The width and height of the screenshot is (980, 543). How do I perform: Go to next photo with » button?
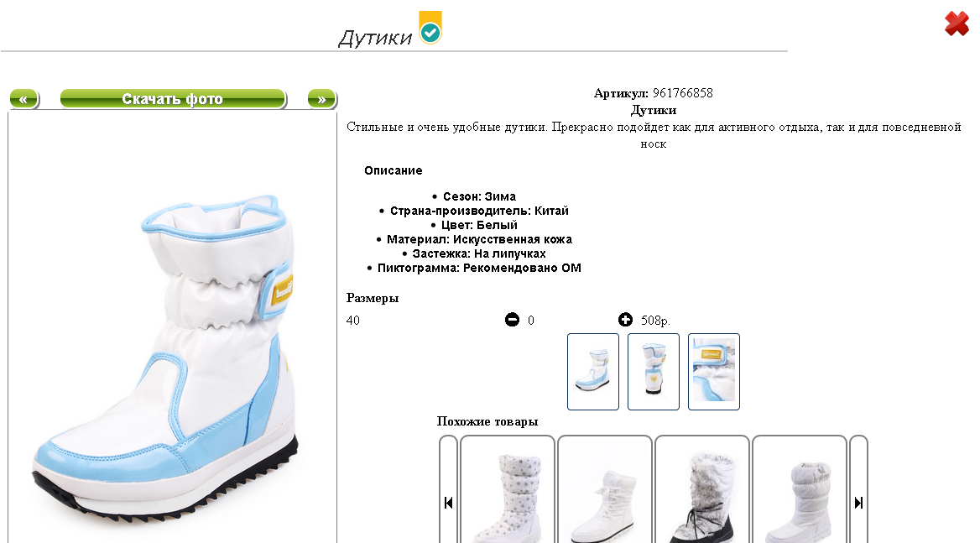click(x=322, y=99)
